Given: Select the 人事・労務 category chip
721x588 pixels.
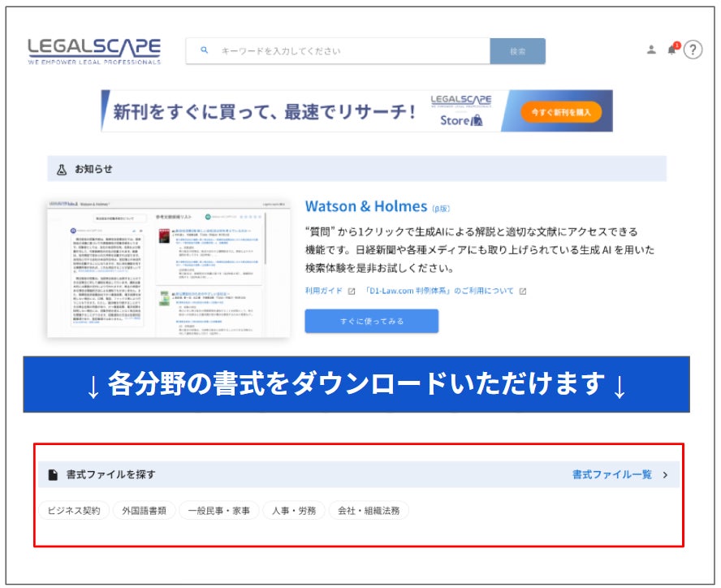Looking at the screenshot, I should click(294, 510).
